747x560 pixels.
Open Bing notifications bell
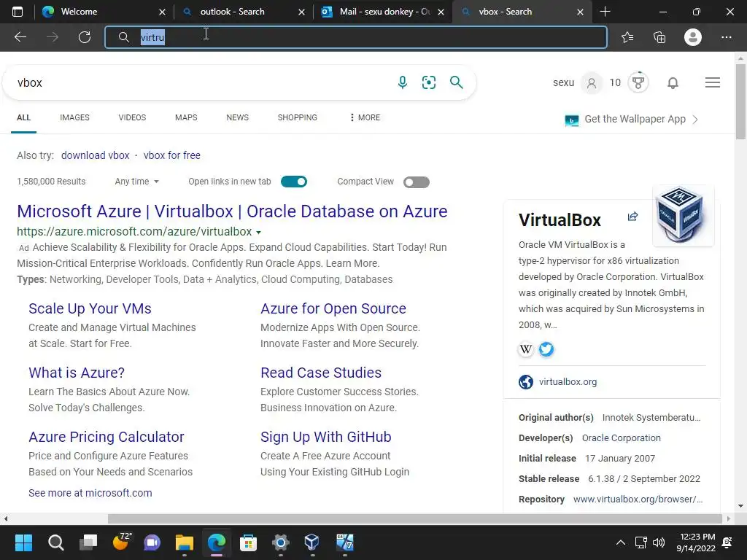[673, 83]
